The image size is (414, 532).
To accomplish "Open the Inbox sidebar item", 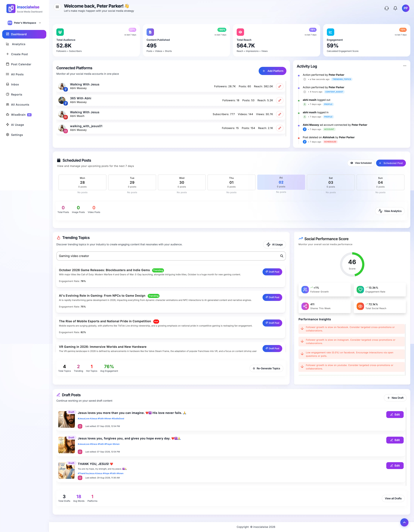I will [x=24, y=85].
